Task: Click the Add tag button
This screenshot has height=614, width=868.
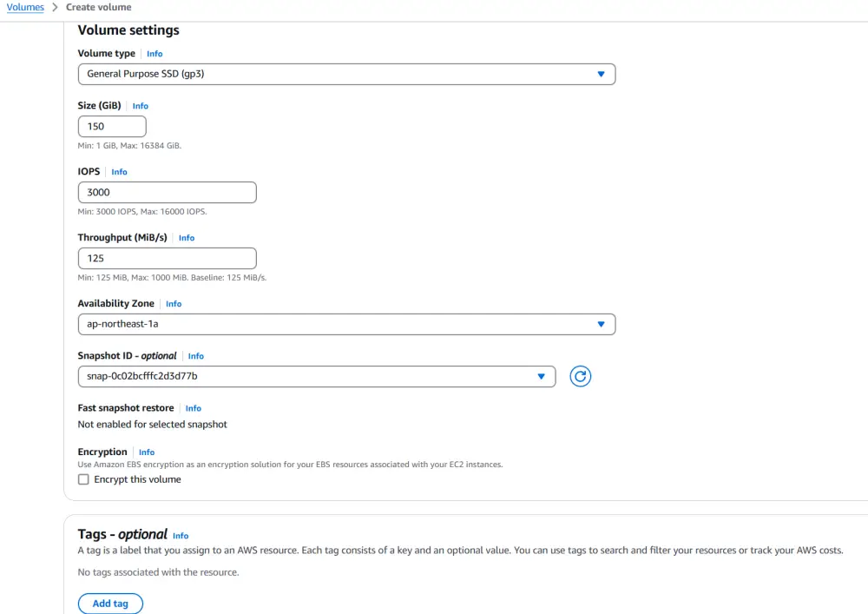Action: [110, 604]
